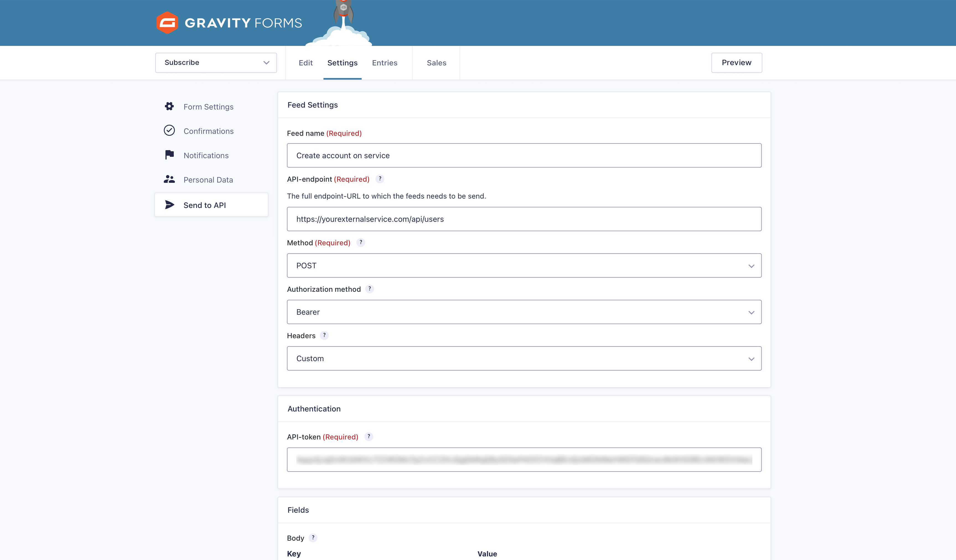
Task: Click the API-token help question icon
Action: pos(369,436)
